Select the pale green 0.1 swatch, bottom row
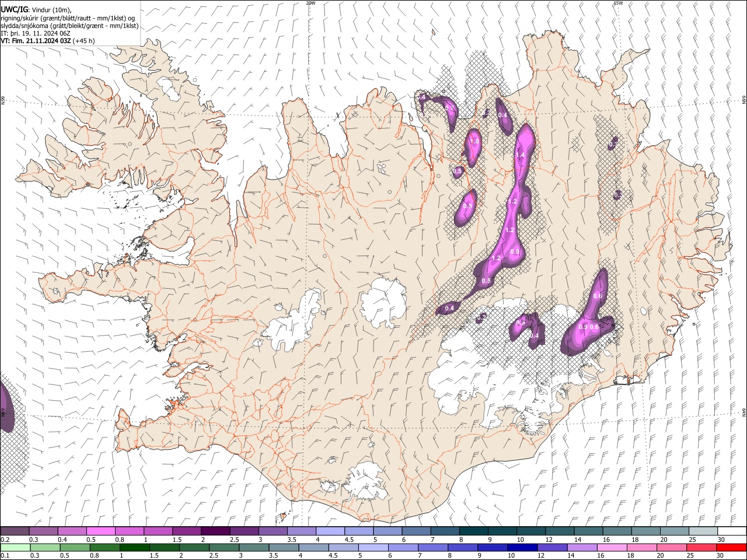This screenshot has width=747, height=560. coord(15,547)
